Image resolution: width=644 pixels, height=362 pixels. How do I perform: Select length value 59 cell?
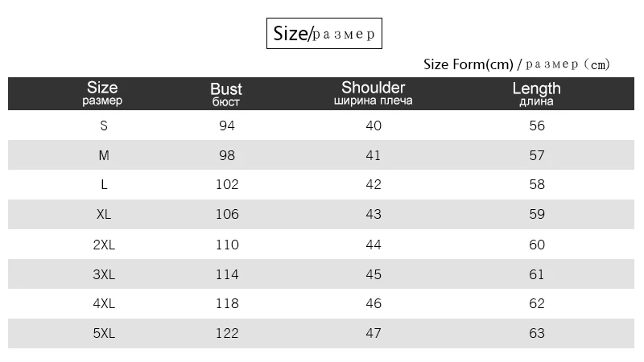coord(537,215)
